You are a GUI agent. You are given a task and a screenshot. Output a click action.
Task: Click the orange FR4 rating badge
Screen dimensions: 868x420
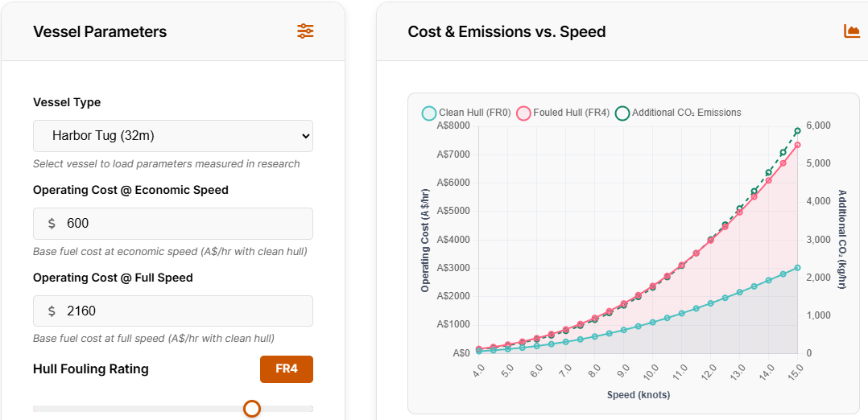[x=286, y=369]
